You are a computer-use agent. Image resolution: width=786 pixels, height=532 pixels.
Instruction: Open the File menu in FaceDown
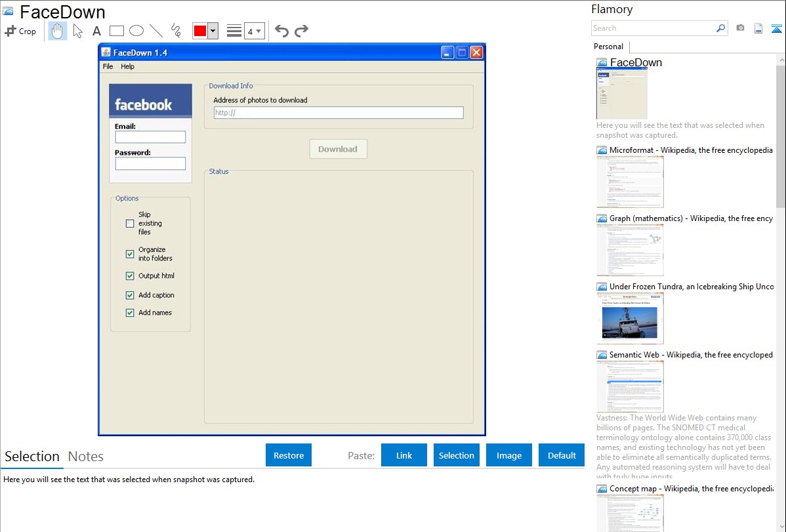pos(108,66)
